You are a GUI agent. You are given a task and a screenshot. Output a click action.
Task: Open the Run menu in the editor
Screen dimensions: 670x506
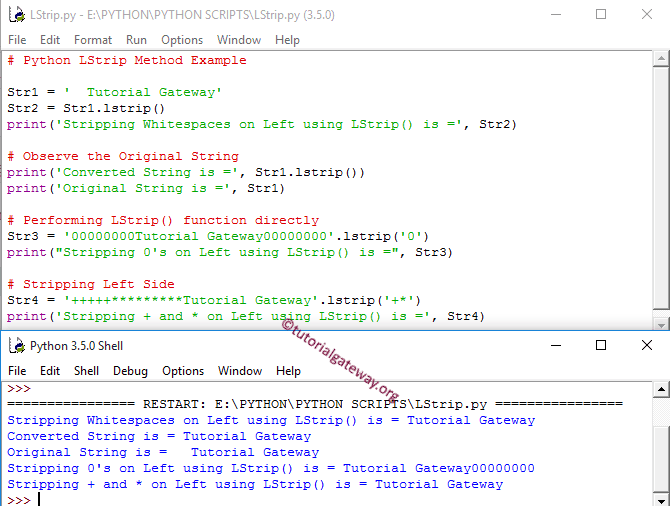pyautogui.click(x=136, y=40)
